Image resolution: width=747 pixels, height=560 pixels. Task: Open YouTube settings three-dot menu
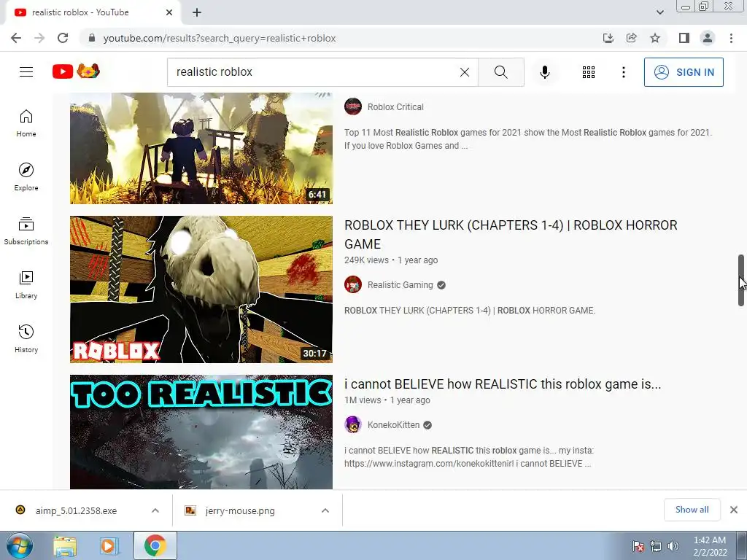click(623, 72)
